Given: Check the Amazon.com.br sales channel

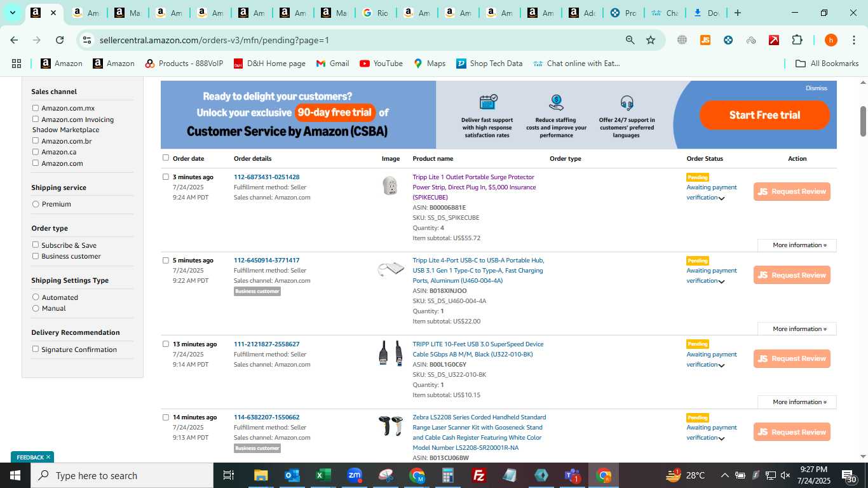Looking at the screenshot, I should pos(36,140).
